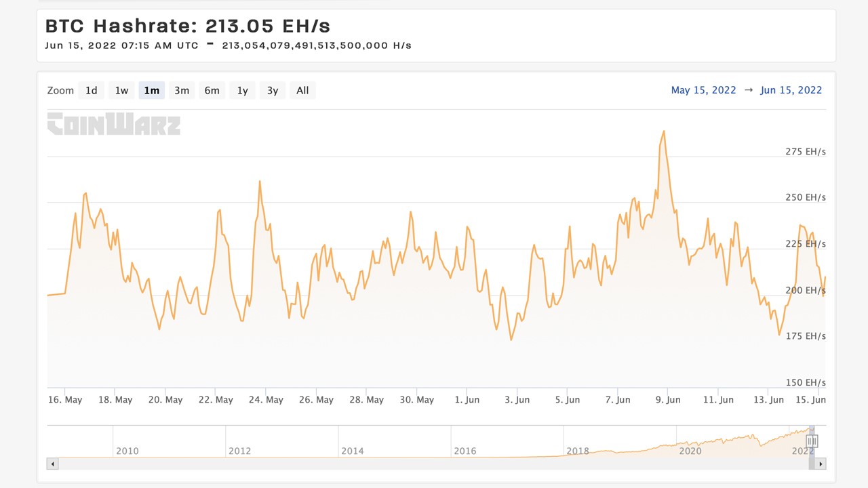Screen dimensions: 868x488
Task: Click the CoinWarz watermark logo
Action: [113, 124]
